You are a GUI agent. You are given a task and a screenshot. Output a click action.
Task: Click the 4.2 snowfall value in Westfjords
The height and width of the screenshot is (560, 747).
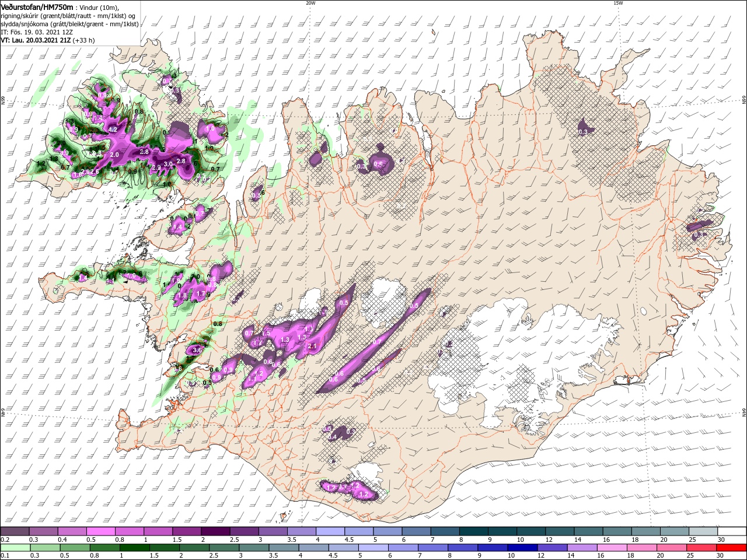click(113, 129)
